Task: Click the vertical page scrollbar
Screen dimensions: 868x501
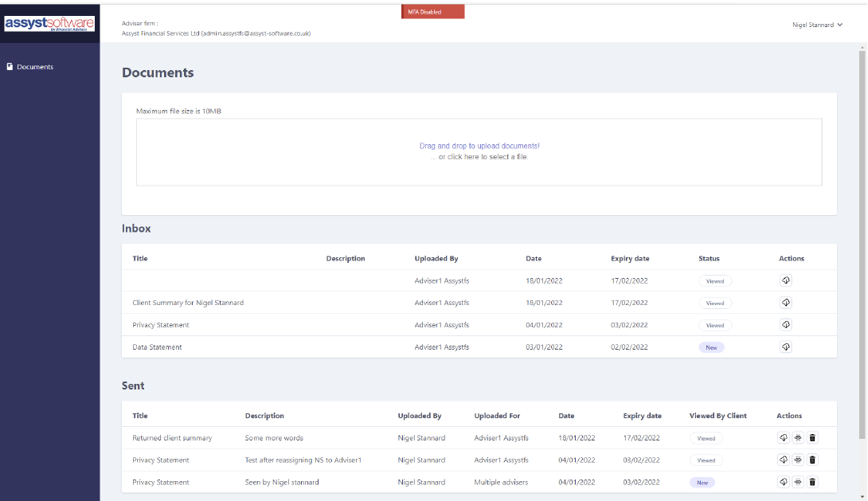Action: [862, 239]
